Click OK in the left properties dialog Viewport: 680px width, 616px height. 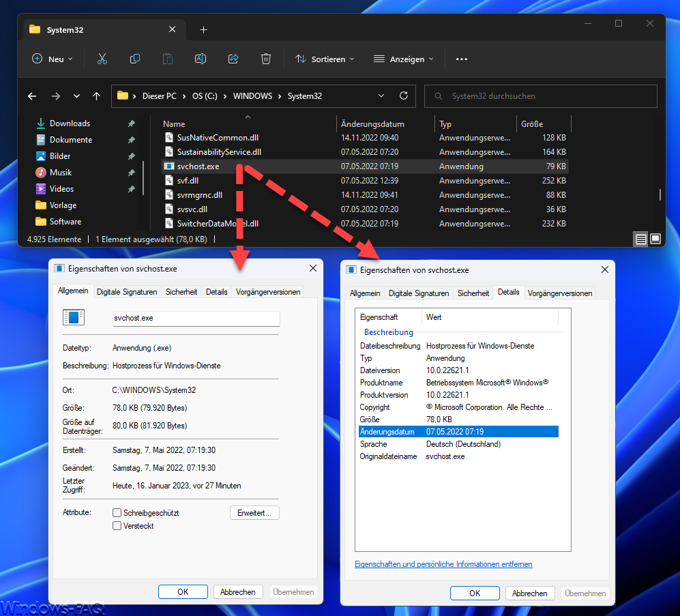pyautogui.click(x=183, y=591)
